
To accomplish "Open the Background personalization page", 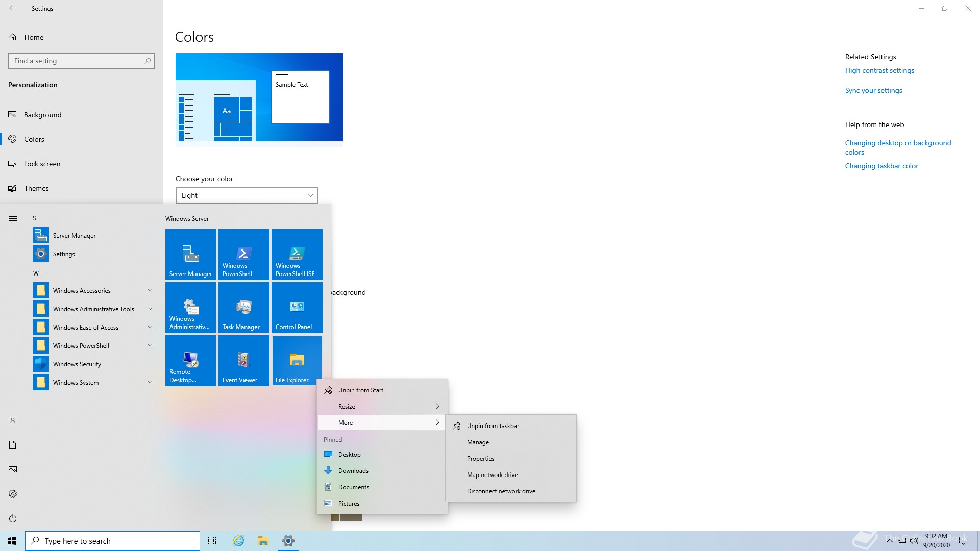I will coord(82,115).
